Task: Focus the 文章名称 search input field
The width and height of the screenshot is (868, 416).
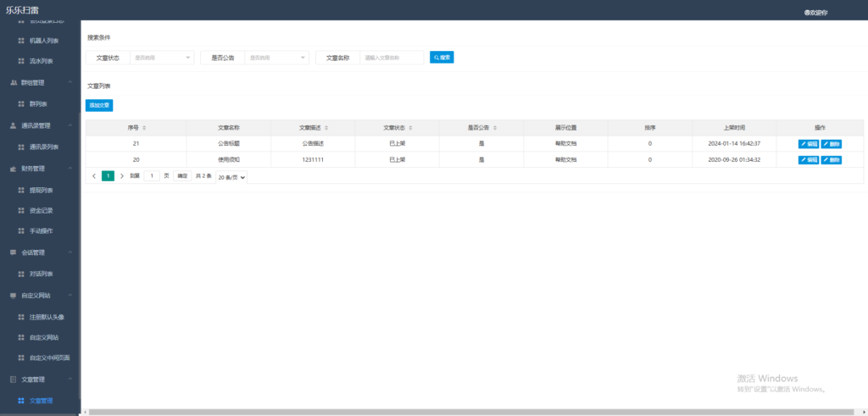Action: click(392, 58)
